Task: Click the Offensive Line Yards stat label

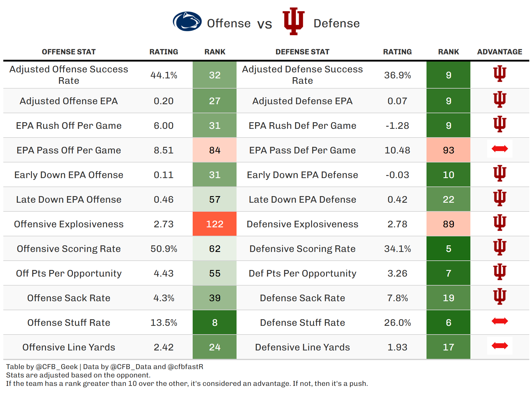Action: pyautogui.click(x=69, y=347)
